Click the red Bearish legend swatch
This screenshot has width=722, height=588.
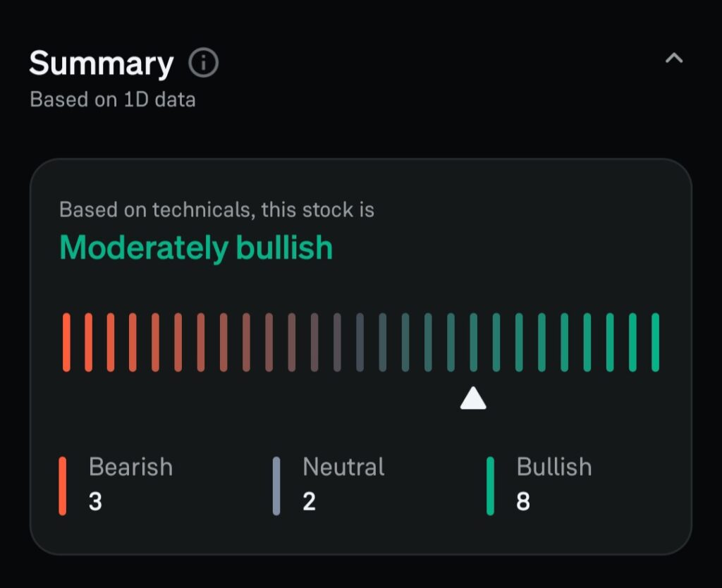pos(63,486)
